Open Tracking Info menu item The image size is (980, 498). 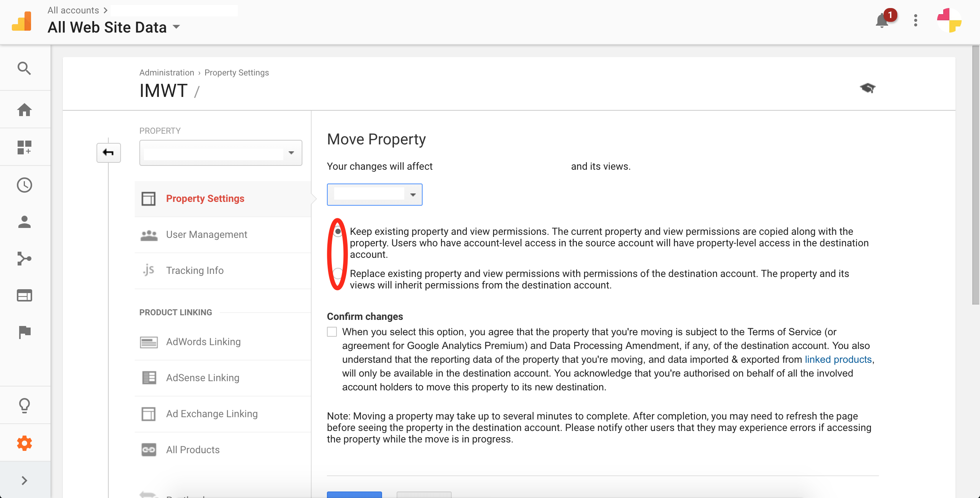[x=194, y=270]
